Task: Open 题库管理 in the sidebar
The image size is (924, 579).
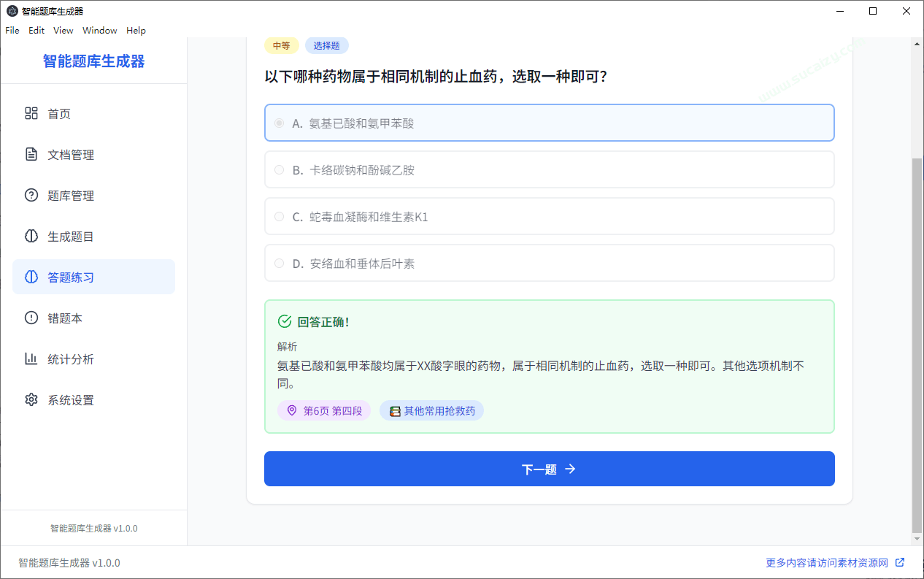Action: point(93,195)
